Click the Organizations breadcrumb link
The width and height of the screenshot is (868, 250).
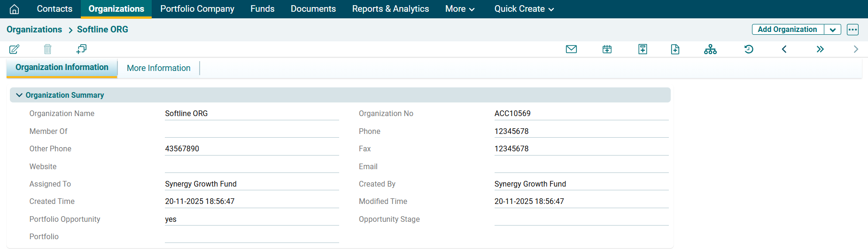(34, 30)
